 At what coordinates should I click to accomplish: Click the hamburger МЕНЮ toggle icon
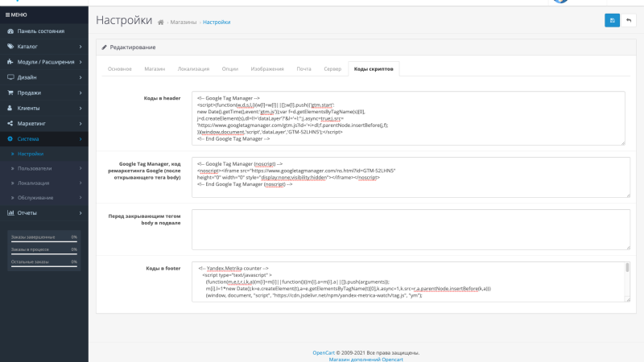pyautogui.click(x=7, y=14)
